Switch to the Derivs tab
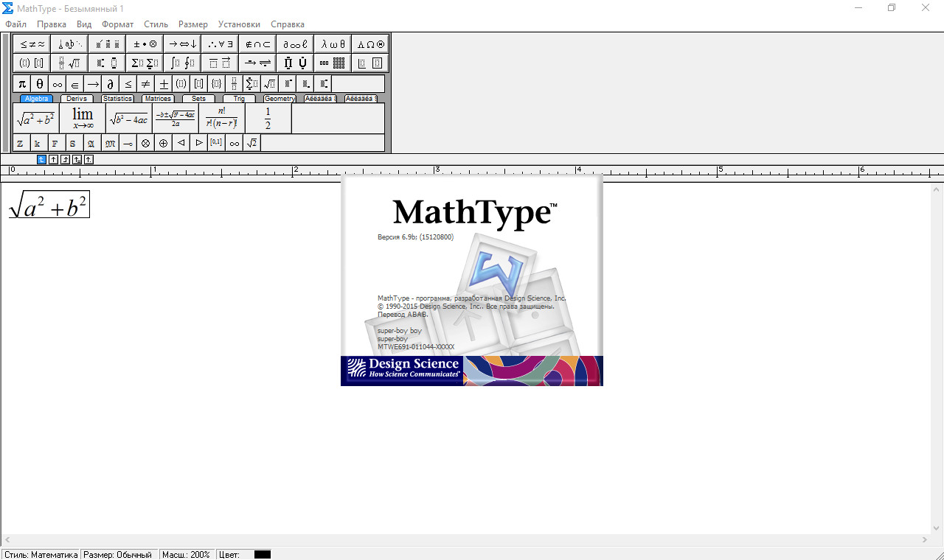 (77, 99)
